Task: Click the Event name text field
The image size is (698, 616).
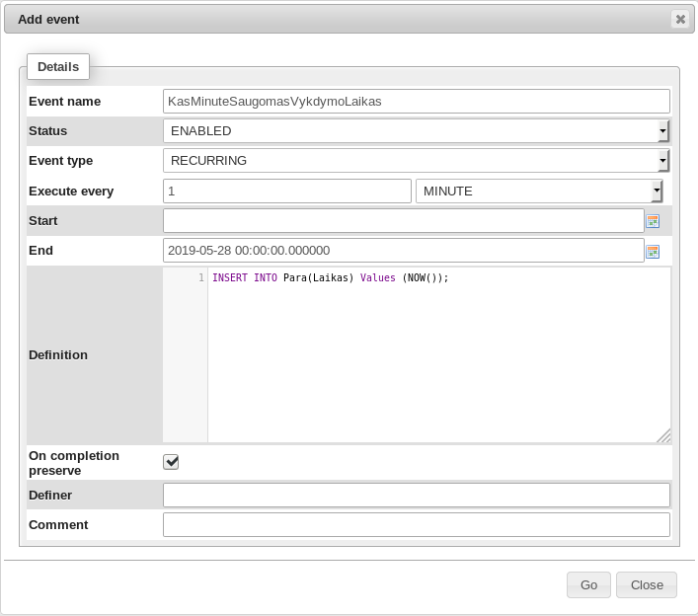Action: pos(416,102)
